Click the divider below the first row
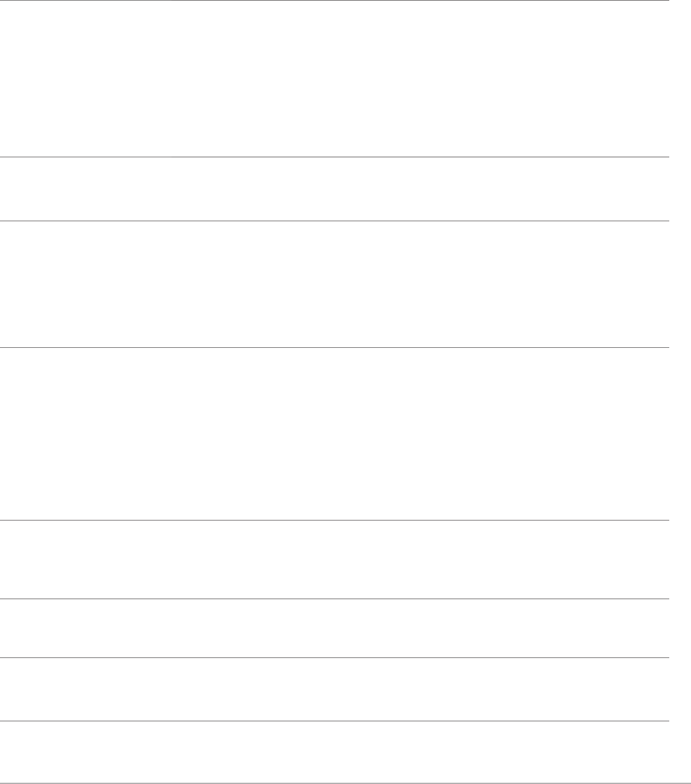This screenshot has height=784, width=691. pos(334,157)
